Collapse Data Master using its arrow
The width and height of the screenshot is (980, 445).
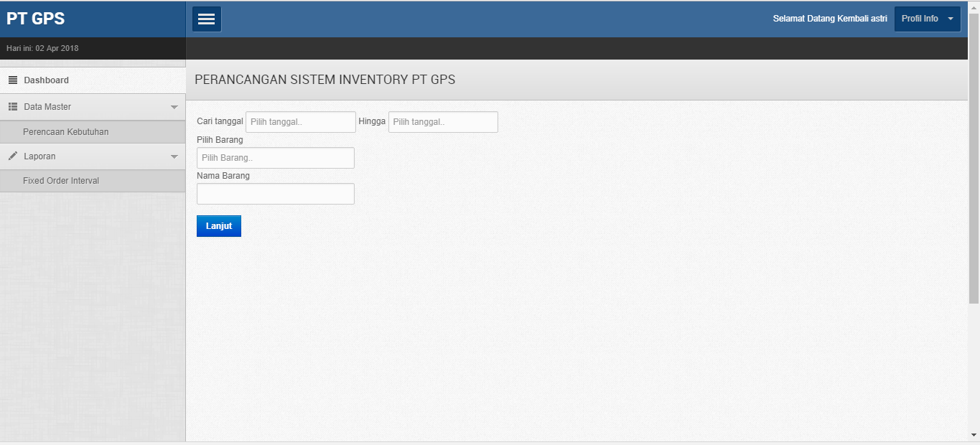[174, 108]
